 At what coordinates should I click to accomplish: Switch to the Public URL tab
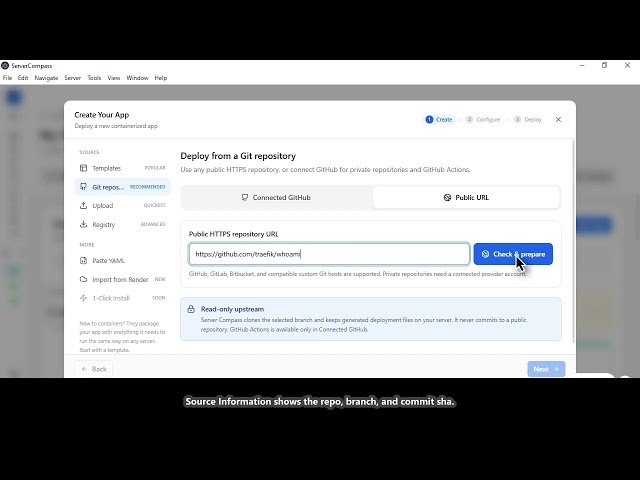click(x=466, y=198)
